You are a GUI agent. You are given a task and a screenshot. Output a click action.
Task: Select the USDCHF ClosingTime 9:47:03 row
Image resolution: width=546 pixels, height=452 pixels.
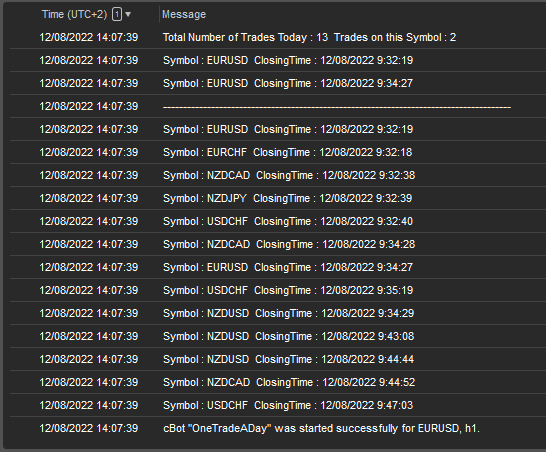click(x=278, y=405)
